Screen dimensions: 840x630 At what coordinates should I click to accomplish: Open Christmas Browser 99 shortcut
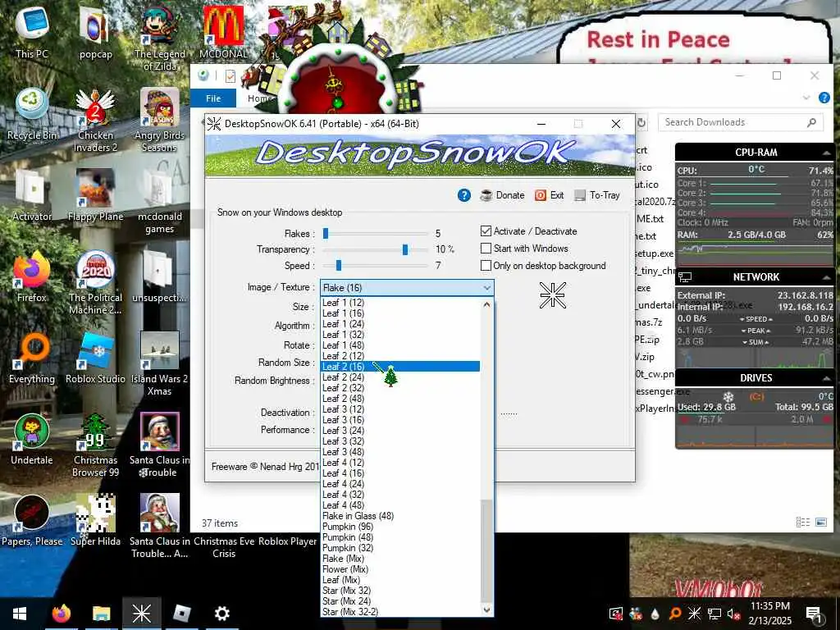(95, 445)
